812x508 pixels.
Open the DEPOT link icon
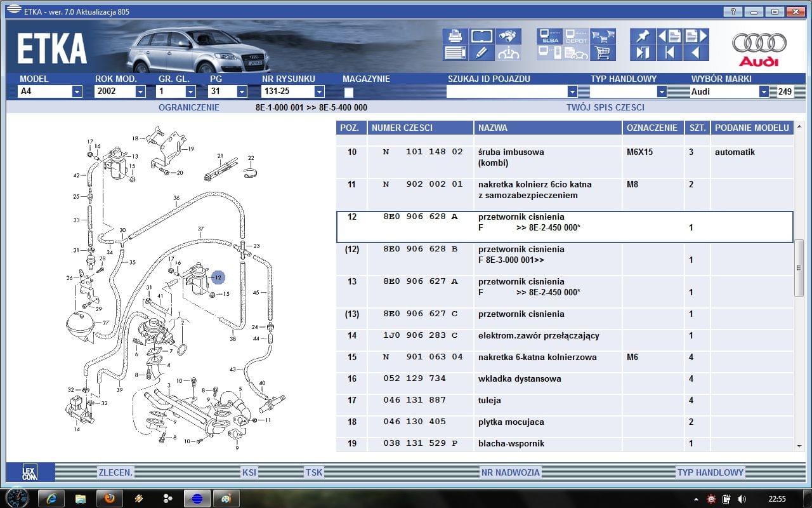click(x=576, y=36)
